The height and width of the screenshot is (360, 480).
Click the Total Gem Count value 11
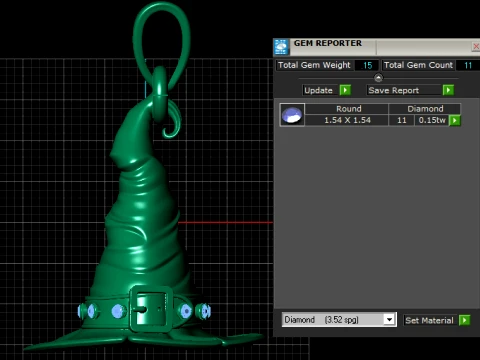pos(468,65)
